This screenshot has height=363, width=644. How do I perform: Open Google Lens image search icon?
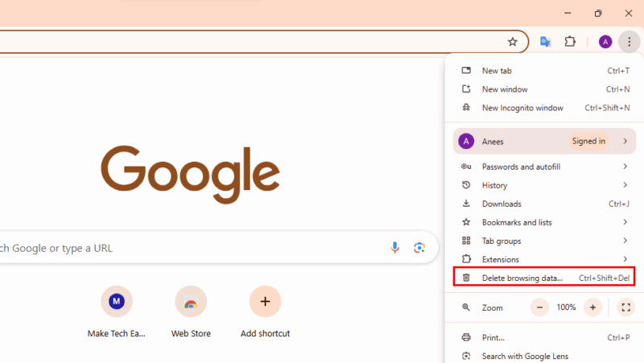[x=419, y=248]
